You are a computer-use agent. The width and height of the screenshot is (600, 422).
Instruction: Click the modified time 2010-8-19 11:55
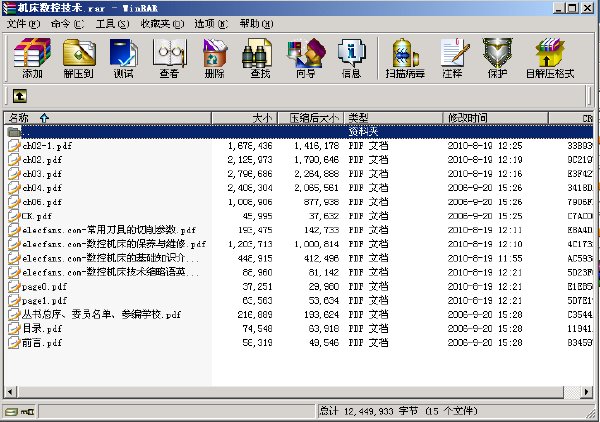point(485,258)
